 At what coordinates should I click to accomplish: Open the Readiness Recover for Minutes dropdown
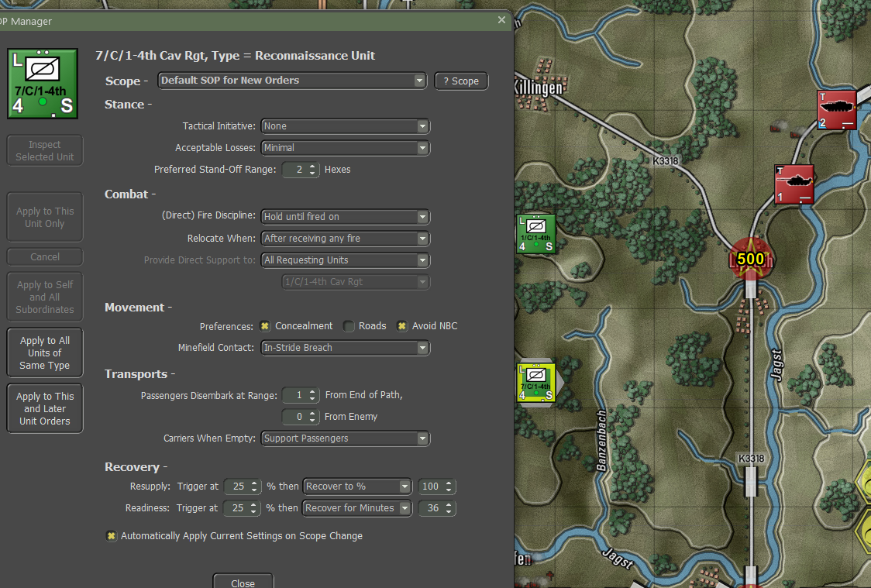(x=357, y=508)
